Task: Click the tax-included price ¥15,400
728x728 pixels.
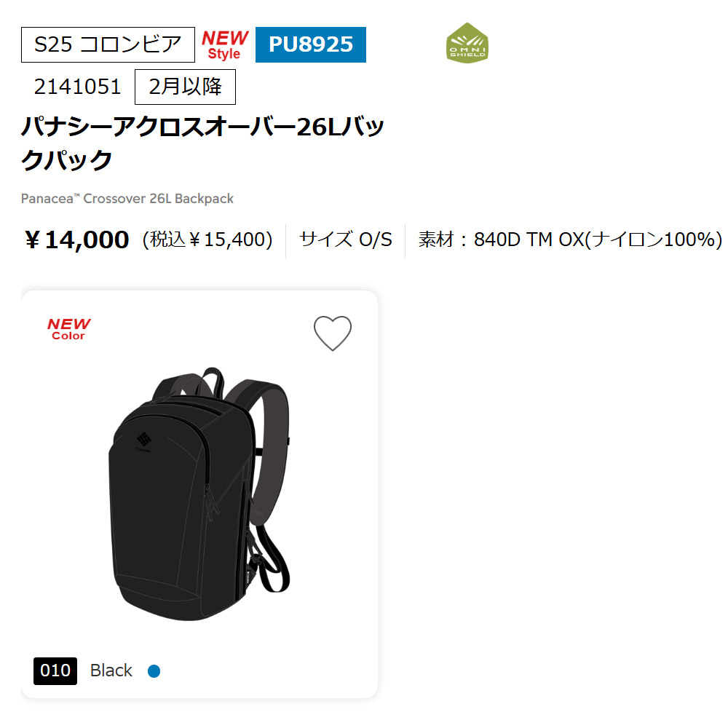Action: (207, 240)
